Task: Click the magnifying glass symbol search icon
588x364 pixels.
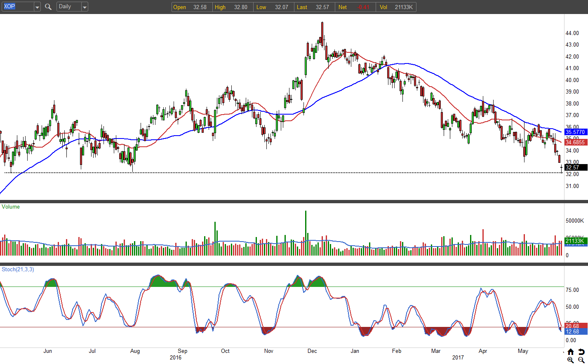Action: pyautogui.click(x=48, y=7)
